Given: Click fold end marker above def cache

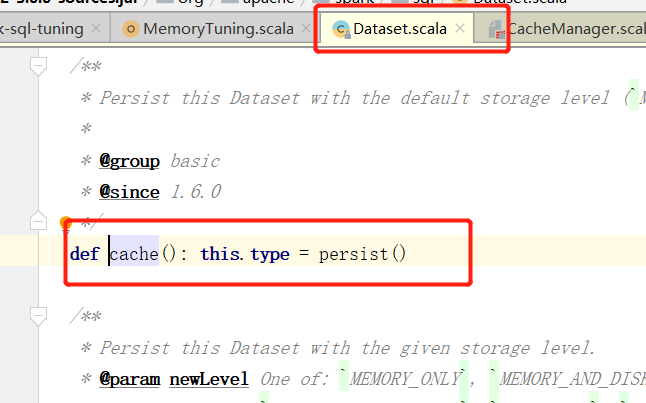Looking at the screenshot, I should [x=39, y=221].
